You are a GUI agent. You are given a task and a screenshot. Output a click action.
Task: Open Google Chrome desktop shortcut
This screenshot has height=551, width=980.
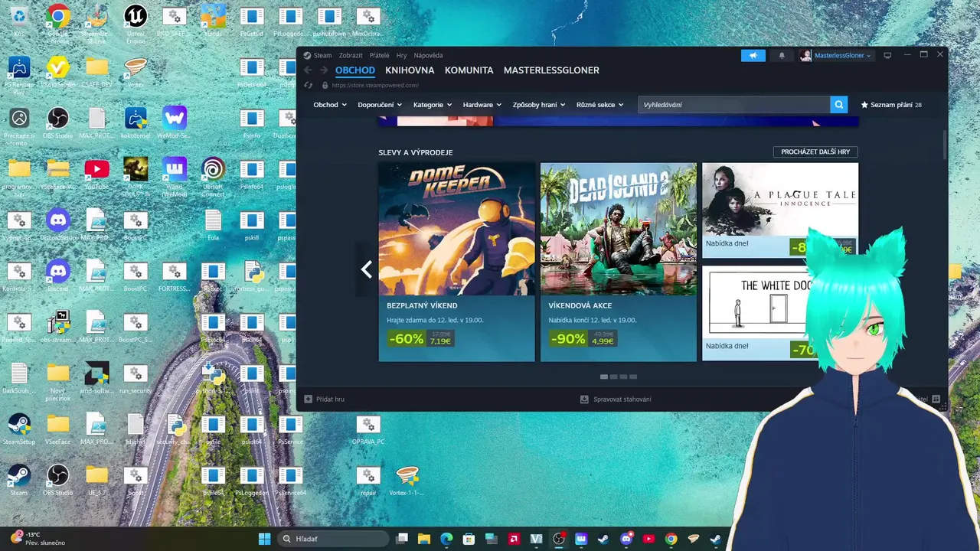pyautogui.click(x=57, y=22)
